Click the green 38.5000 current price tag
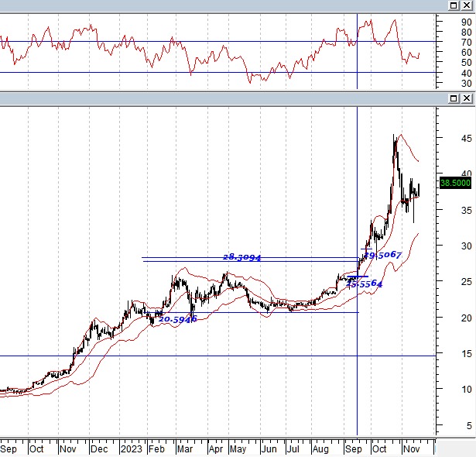The image size is (476, 457). point(455,183)
